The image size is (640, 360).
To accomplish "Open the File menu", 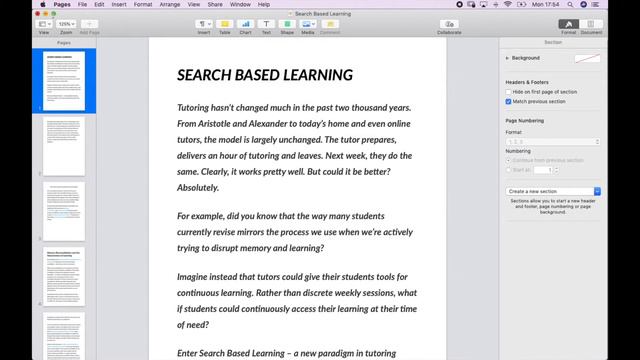I will 82,4.
